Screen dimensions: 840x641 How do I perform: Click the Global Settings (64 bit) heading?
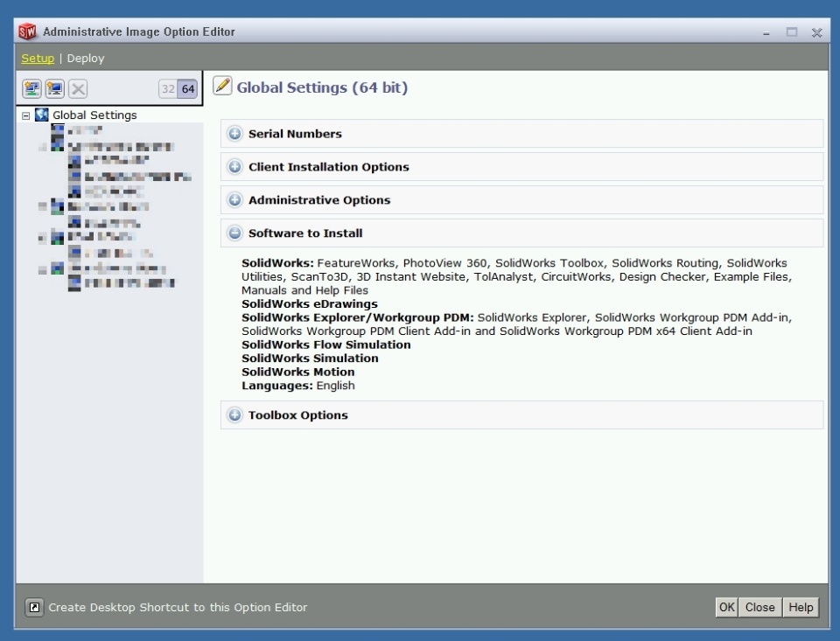[x=322, y=87]
